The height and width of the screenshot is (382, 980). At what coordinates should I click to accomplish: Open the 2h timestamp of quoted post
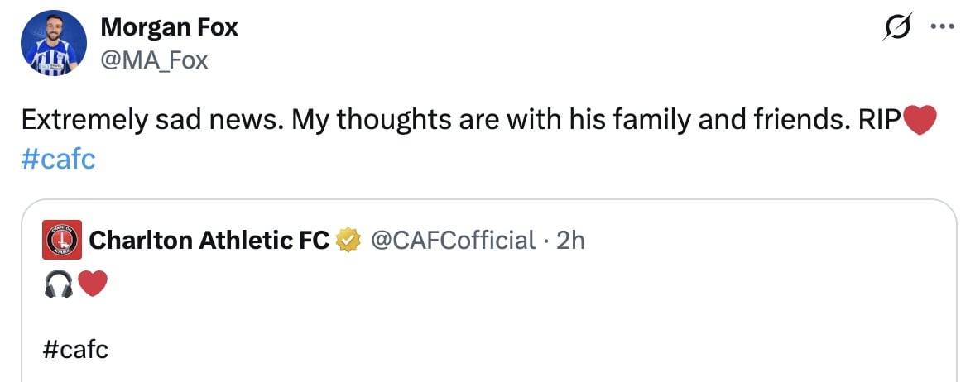pyautogui.click(x=570, y=241)
